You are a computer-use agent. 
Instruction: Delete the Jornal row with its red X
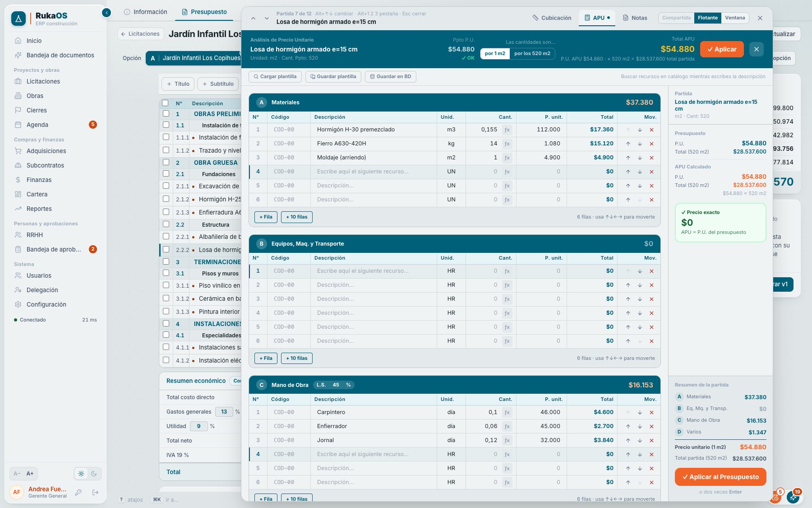(x=651, y=440)
